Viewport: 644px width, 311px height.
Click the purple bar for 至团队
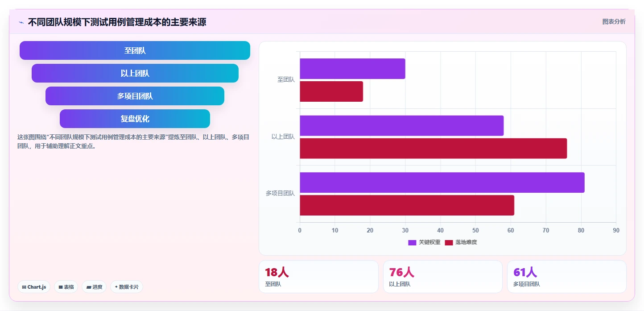click(352, 69)
